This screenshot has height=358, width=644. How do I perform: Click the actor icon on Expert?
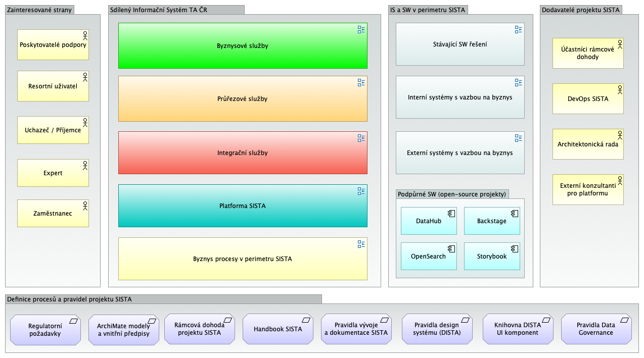point(85,166)
